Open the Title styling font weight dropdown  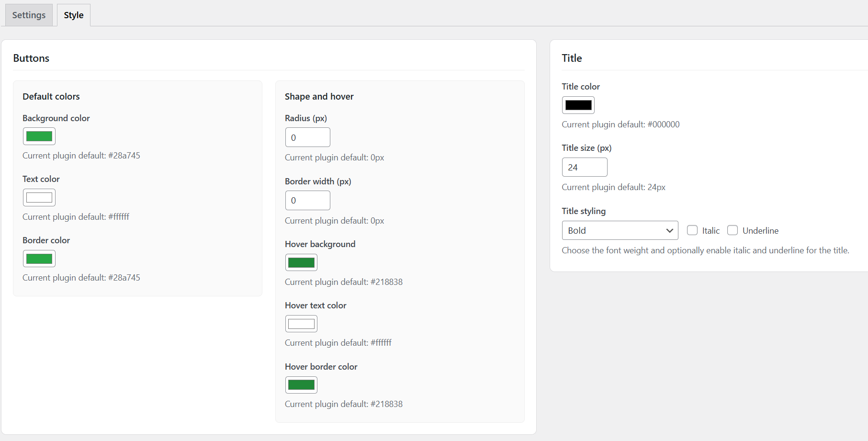pyautogui.click(x=620, y=230)
